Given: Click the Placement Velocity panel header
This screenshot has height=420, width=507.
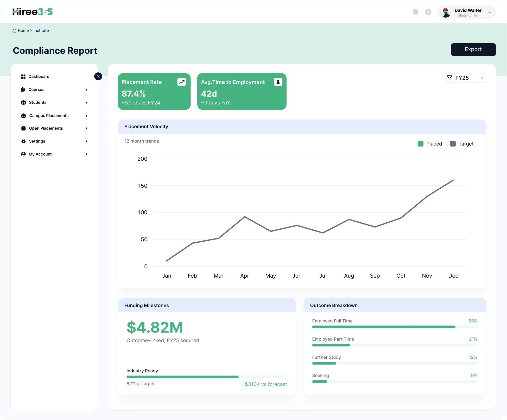Looking at the screenshot, I should [302, 127].
